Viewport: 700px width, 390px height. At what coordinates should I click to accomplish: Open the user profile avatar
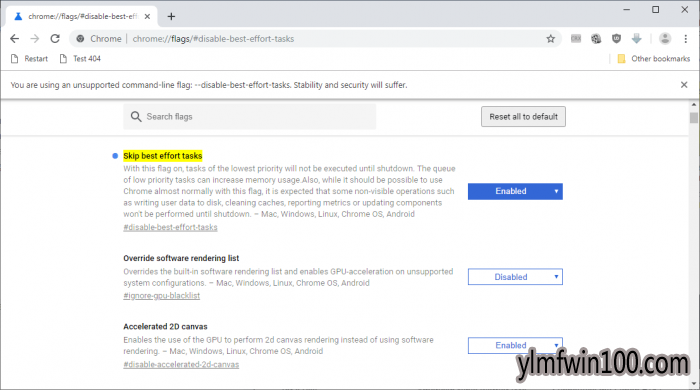[x=665, y=39]
